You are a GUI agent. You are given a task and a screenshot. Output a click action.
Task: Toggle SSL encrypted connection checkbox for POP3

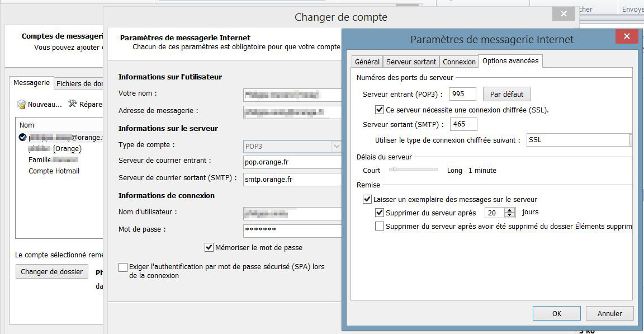click(380, 110)
